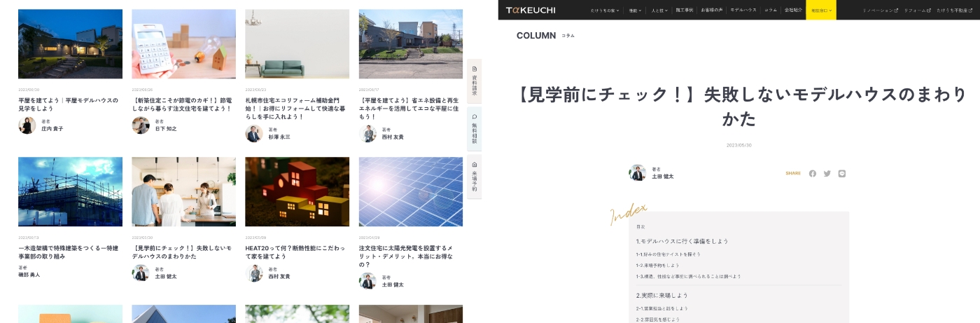Click author avatar of 日下 知之

pos(141,125)
